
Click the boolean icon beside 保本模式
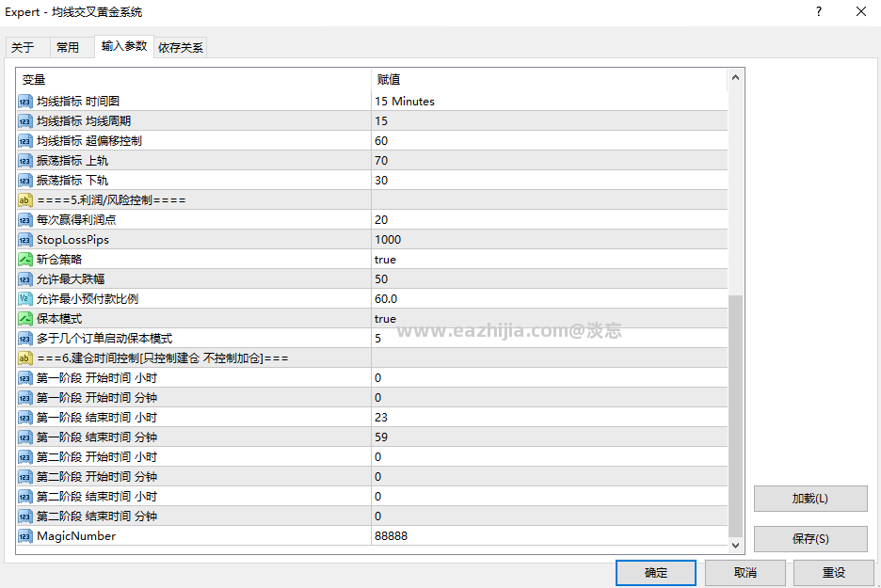[24, 318]
